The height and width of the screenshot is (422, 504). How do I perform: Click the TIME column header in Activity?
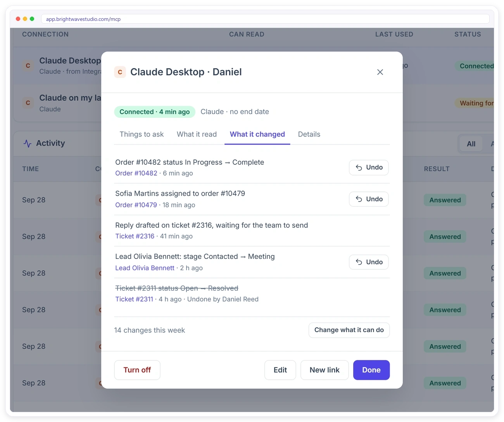[x=30, y=169]
